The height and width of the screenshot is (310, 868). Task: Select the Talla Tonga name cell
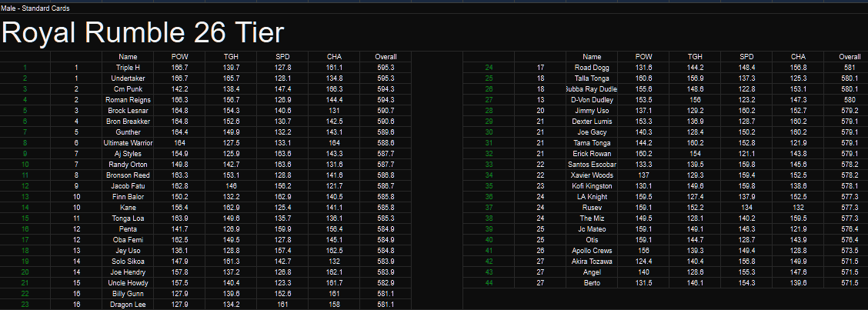pyautogui.click(x=592, y=78)
